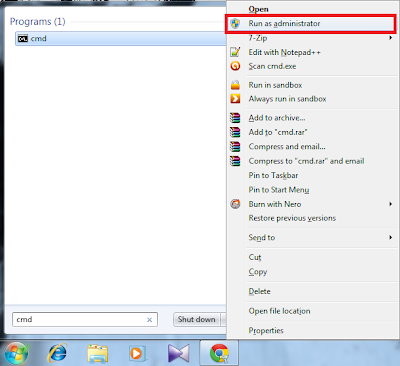Click the UAC shield icon beside Run as administrator
This screenshot has width=400, height=366.
click(235, 23)
